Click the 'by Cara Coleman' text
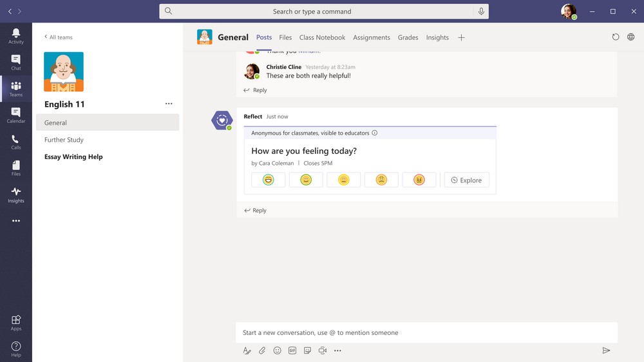Viewport: 644px width, 362px height. [272, 163]
